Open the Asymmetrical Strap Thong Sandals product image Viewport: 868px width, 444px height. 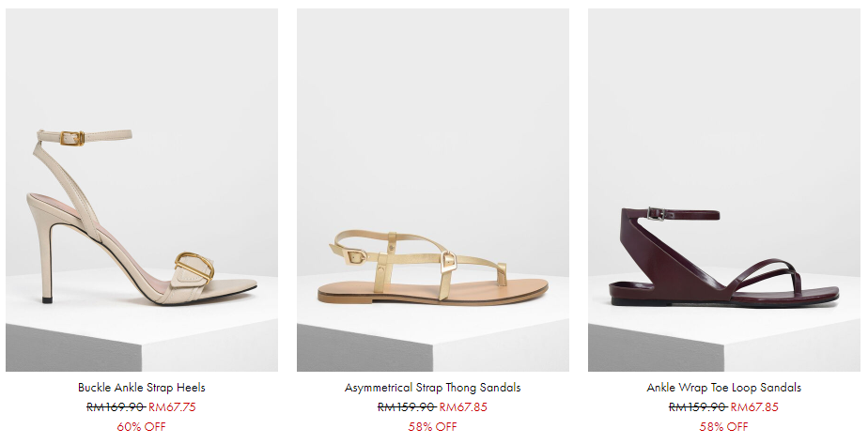[433, 190]
